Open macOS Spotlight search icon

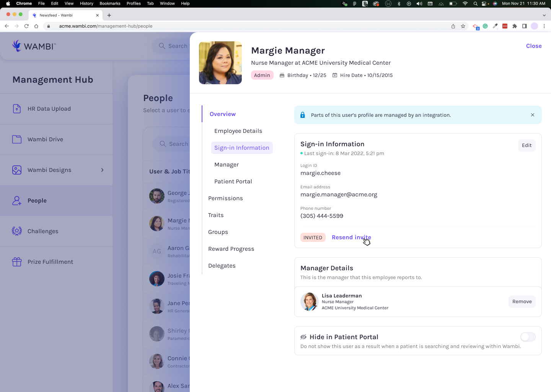pyautogui.click(x=475, y=3)
